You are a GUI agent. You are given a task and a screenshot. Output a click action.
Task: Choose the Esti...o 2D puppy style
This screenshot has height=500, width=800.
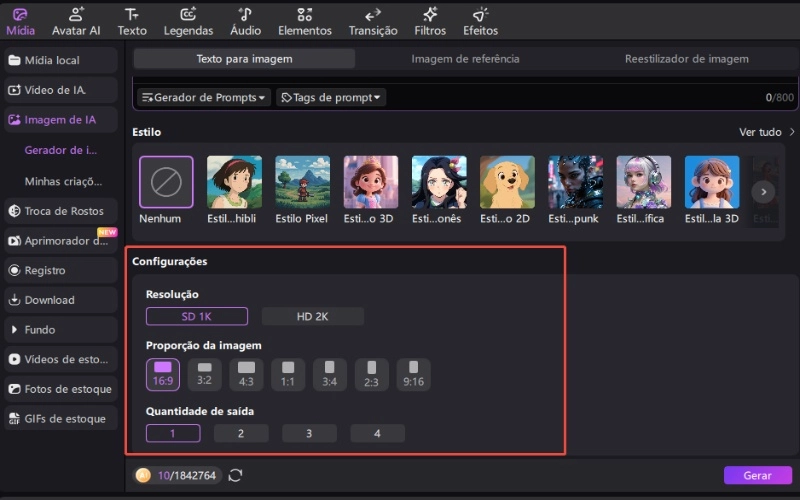(x=507, y=182)
